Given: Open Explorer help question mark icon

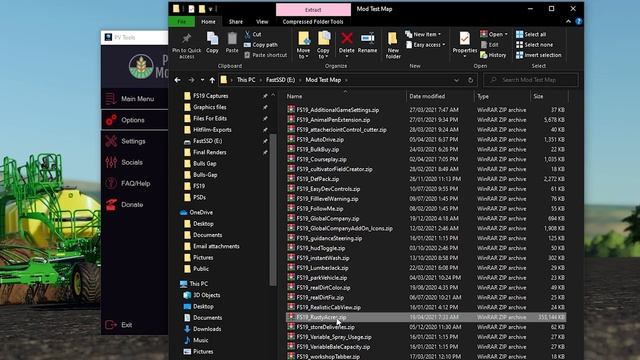Looking at the screenshot, I should 578,22.
